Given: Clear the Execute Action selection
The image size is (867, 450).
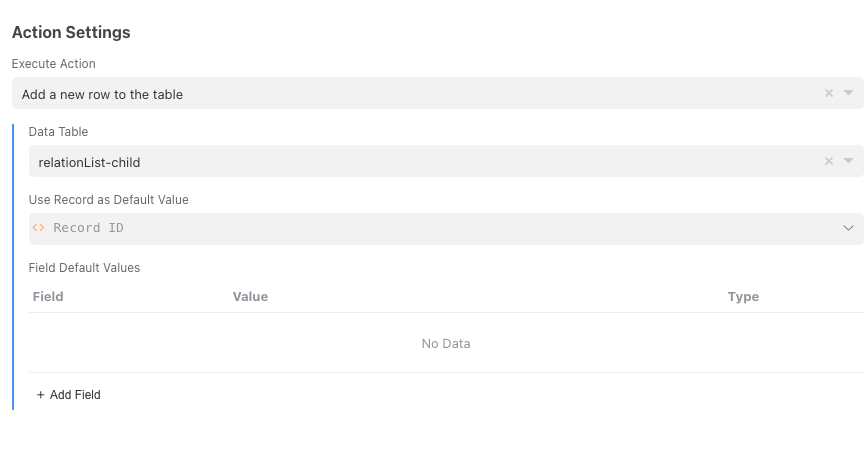Looking at the screenshot, I should pos(828,93).
